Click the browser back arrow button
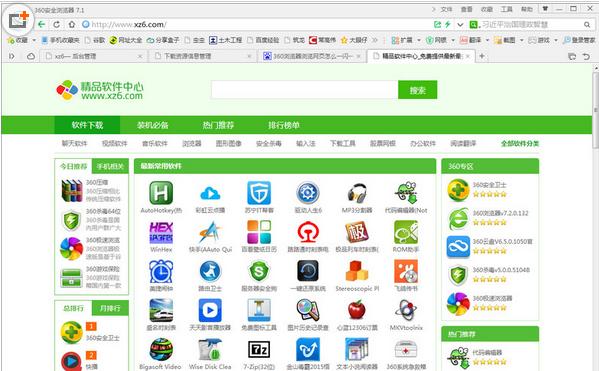The height and width of the screenshot is (371, 599). point(42,24)
